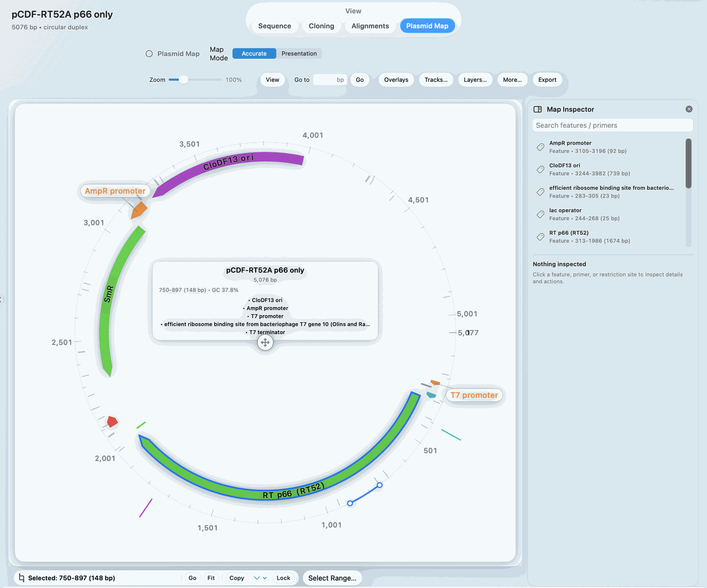The width and height of the screenshot is (707, 588).
Task: Click the Export button
Action: [547, 80]
